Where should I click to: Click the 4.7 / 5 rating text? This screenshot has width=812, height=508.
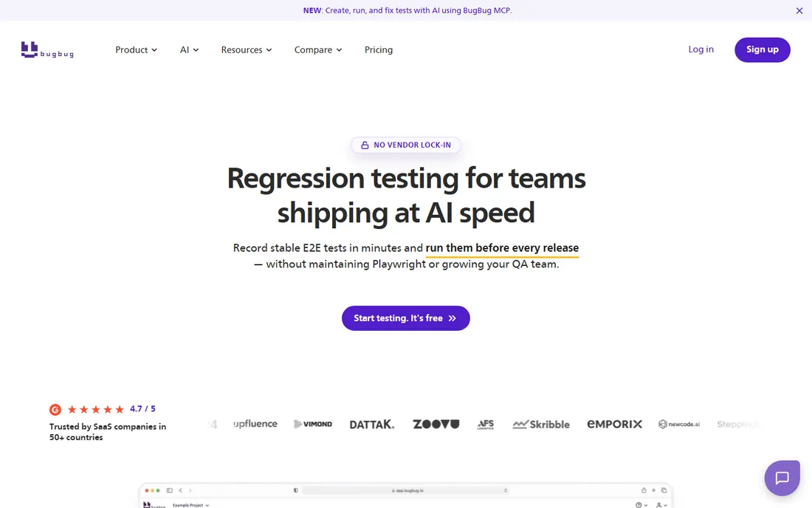pyautogui.click(x=142, y=408)
